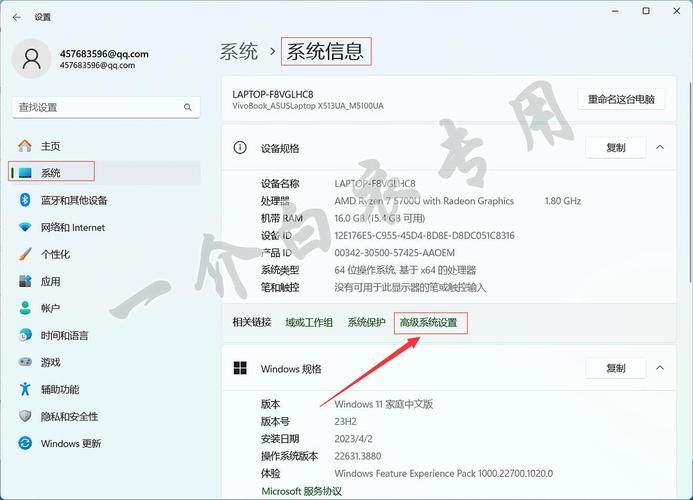Click the 16.0 GB RAM value
693x500 pixels.
tap(380, 218)
